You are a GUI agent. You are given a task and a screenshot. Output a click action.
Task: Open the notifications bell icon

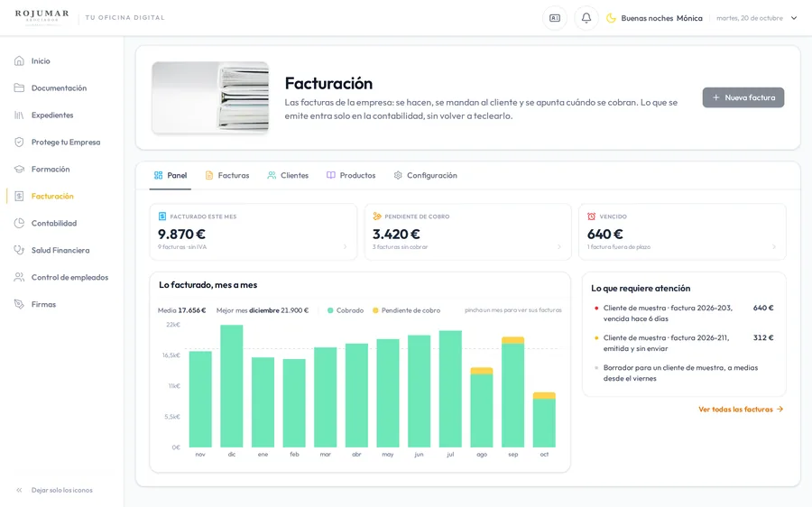click(x=586, y=18)
